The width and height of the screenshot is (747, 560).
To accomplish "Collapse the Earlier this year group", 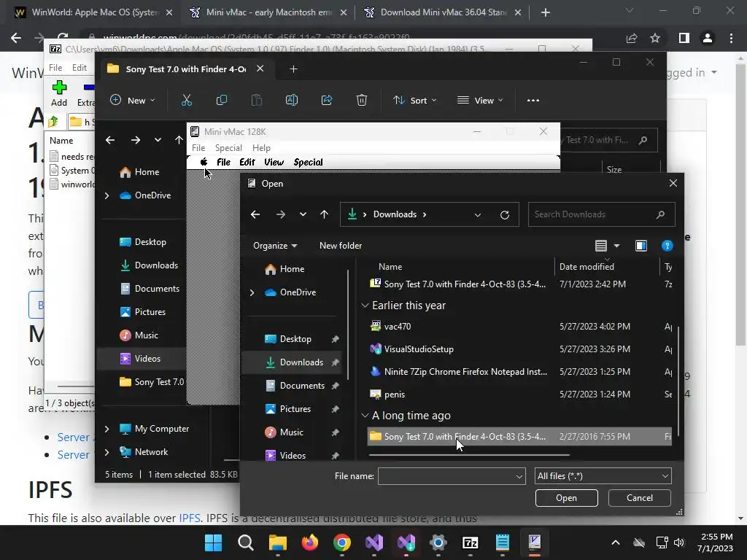I will (x=365, y=306).
